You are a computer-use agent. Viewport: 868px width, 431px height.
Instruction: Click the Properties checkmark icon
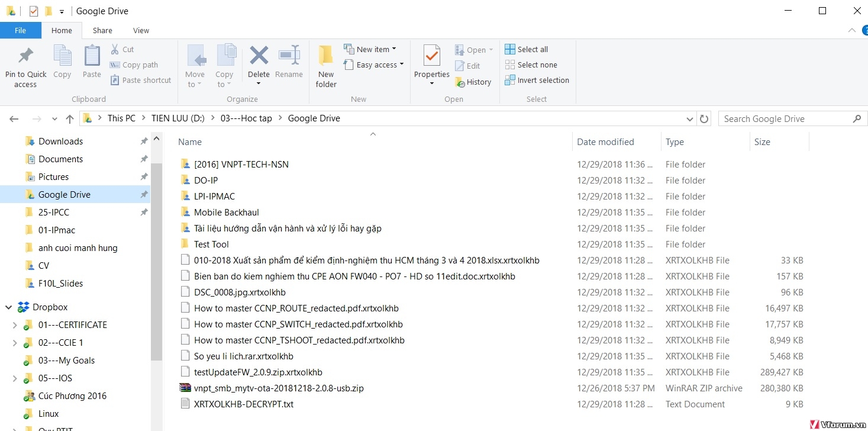pyautogui.click(x=432, y=55)
